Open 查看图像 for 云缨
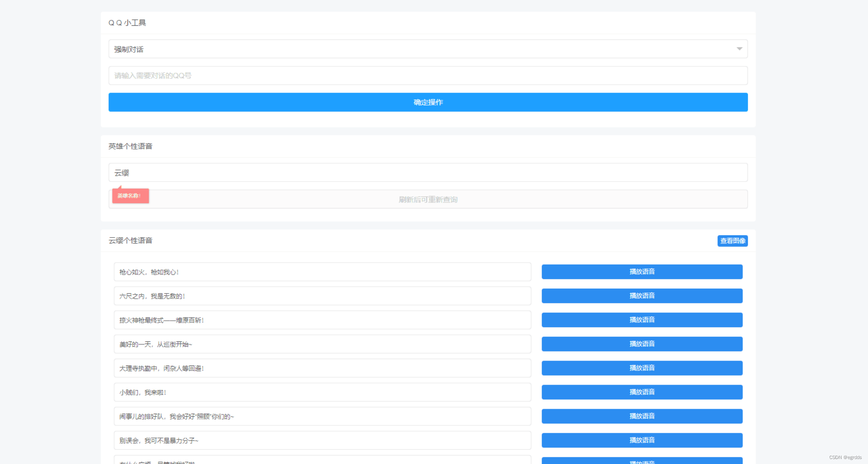The height and width of the screenshot is (464, 868). pos(732,241)
